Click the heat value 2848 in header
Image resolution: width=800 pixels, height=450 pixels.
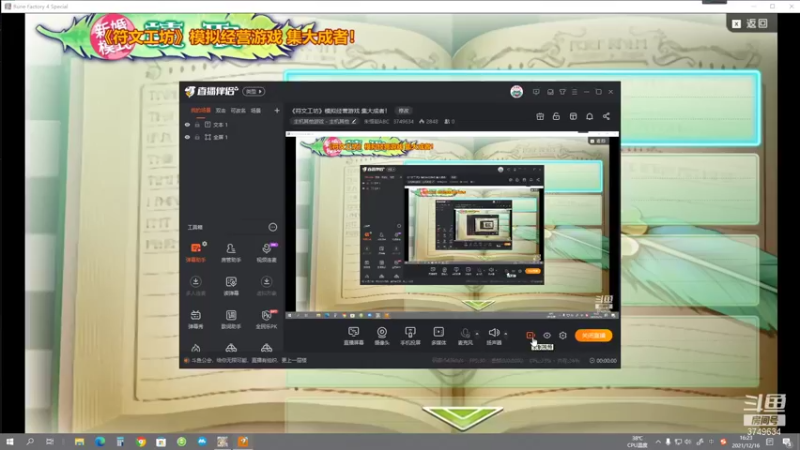[x=429, y=121]
